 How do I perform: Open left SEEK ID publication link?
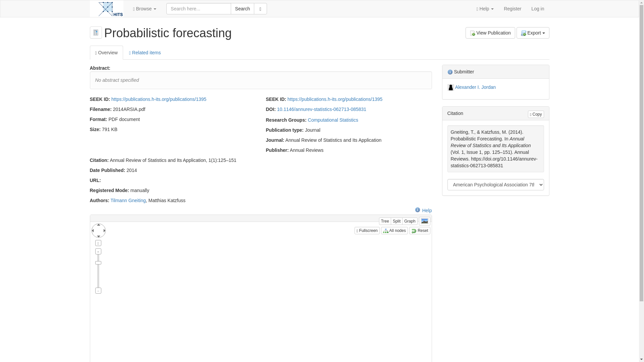pos(159,99)
